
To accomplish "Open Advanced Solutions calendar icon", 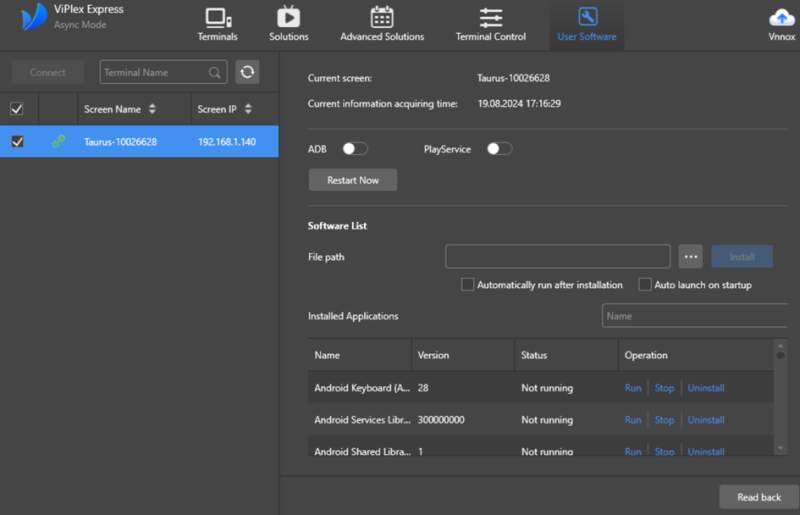I will click(x=381, y=18).
